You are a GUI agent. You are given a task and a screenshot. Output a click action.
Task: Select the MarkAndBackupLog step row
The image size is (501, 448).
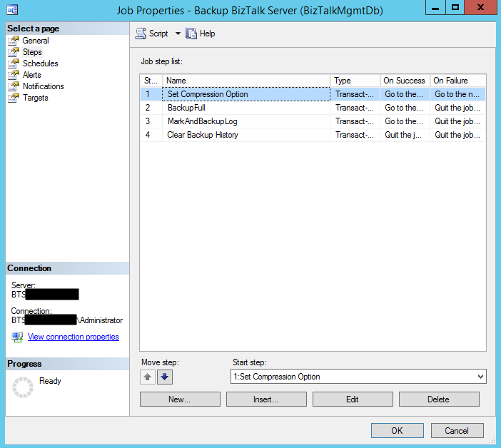point(202,121)
